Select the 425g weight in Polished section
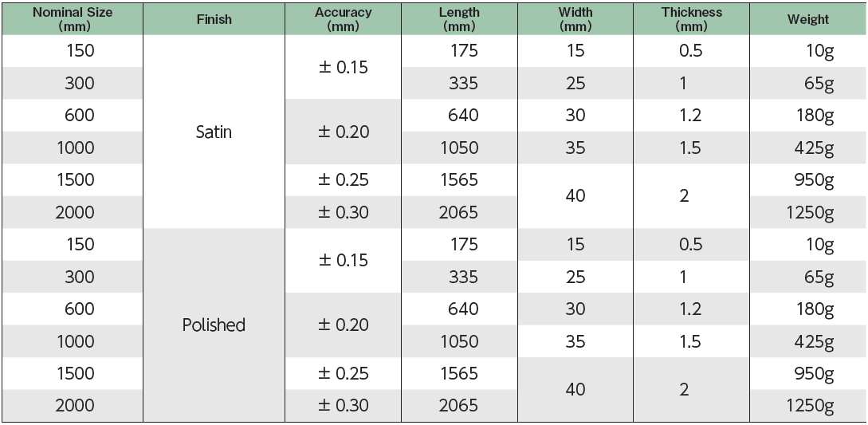Viewport: 868px width, 425px height. [808, 341]
